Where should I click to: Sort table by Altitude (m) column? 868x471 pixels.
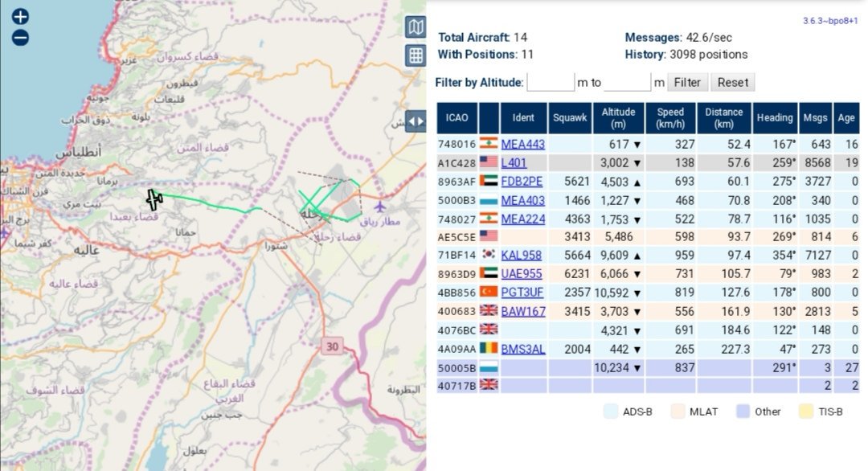pos(618,118)
